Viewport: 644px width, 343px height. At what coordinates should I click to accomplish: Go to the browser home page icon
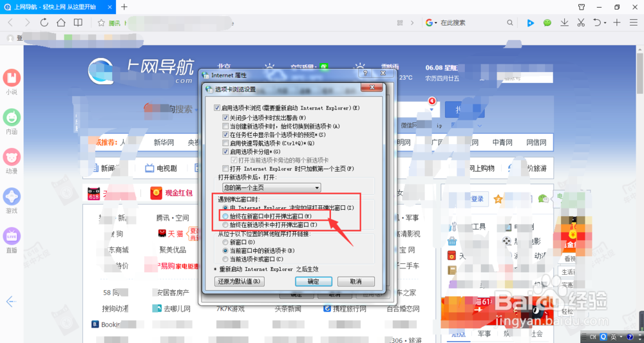[61, 23]
